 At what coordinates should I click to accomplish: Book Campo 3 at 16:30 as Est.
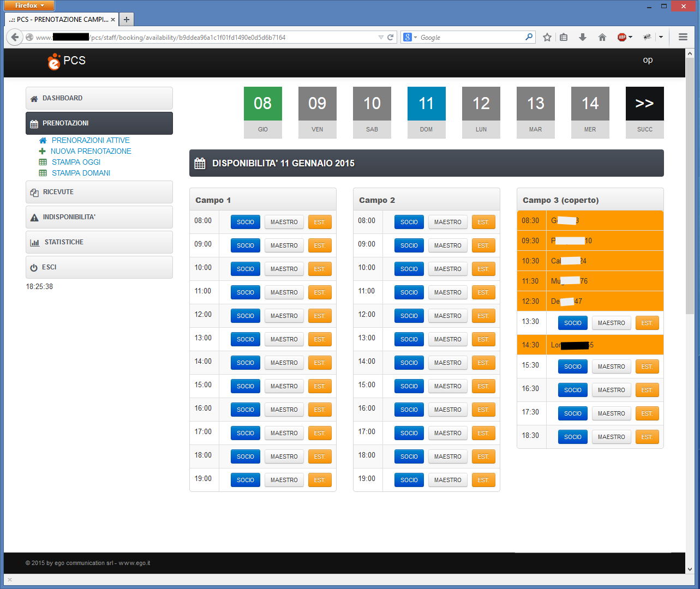click(x=647, y=390)
